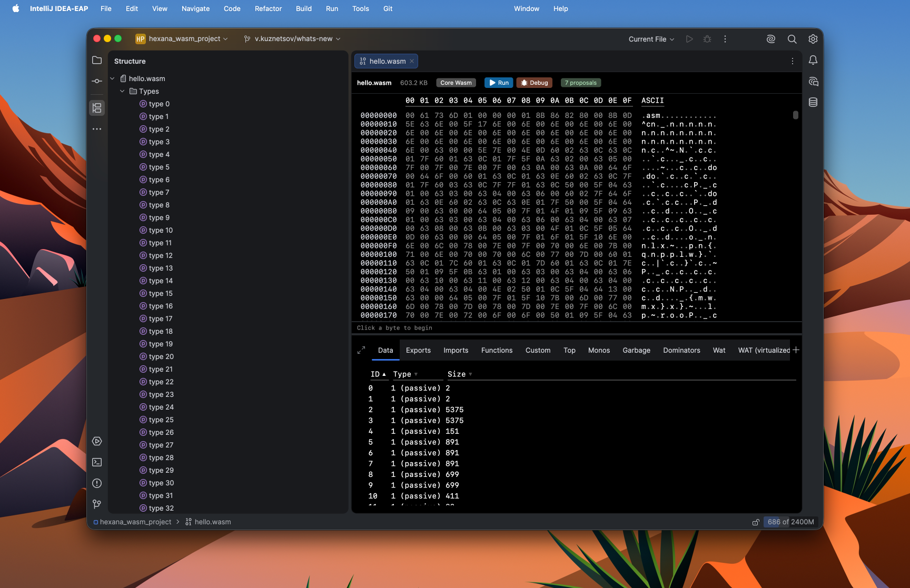Open IDE settings gear icon

813,39
